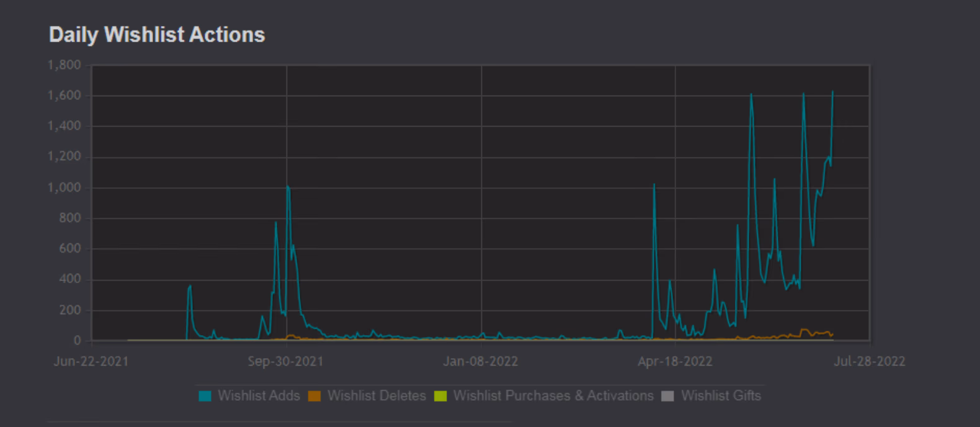Viewport: 980px width, 427px height.
Task: Click the Wishlist Purchases & Activations green swatch
Action: coord(440,396)
